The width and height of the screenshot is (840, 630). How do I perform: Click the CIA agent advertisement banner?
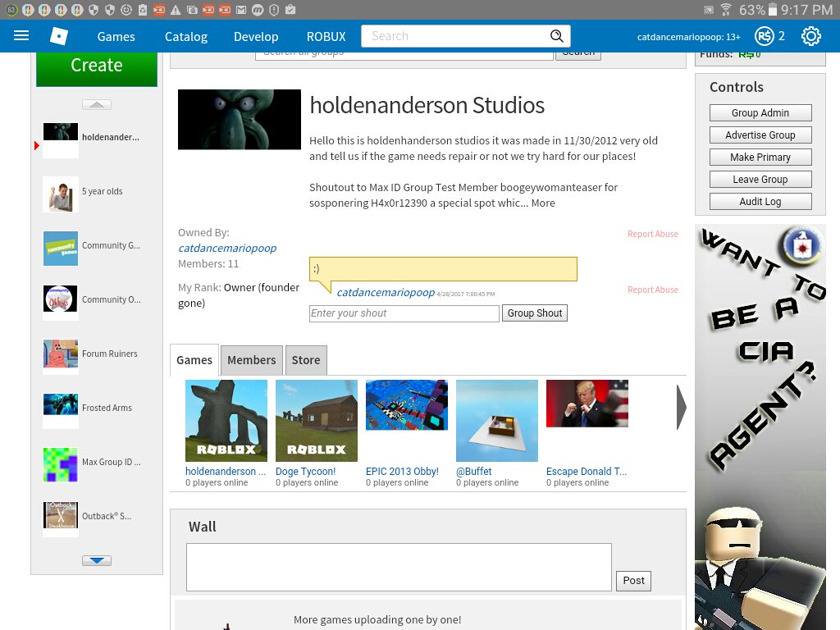point(760,427)
